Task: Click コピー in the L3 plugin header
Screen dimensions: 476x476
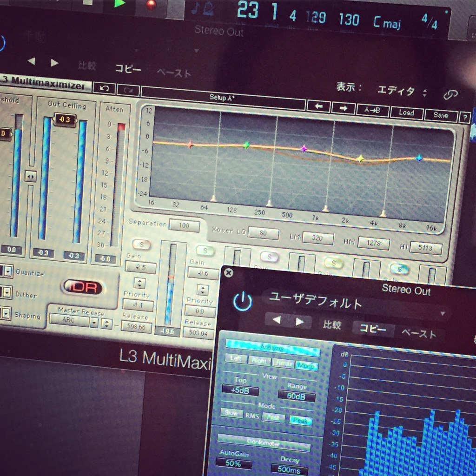Action: [128, 69]
